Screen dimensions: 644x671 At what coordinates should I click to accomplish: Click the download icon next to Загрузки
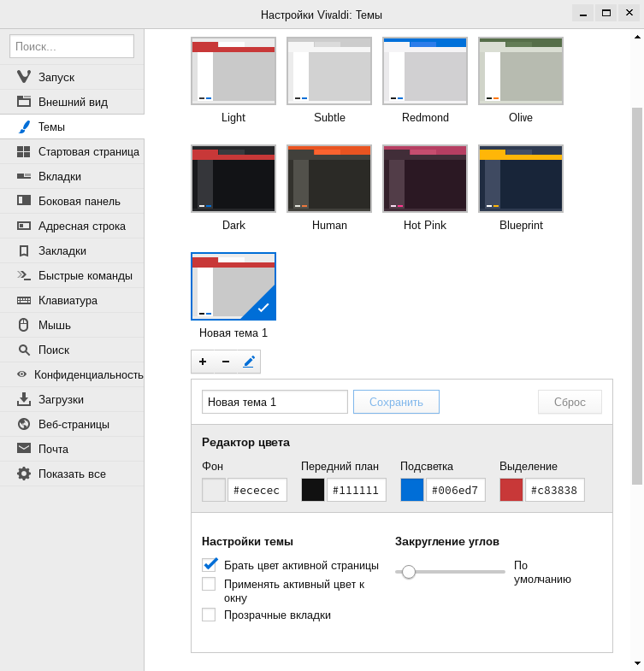(24, 399)
